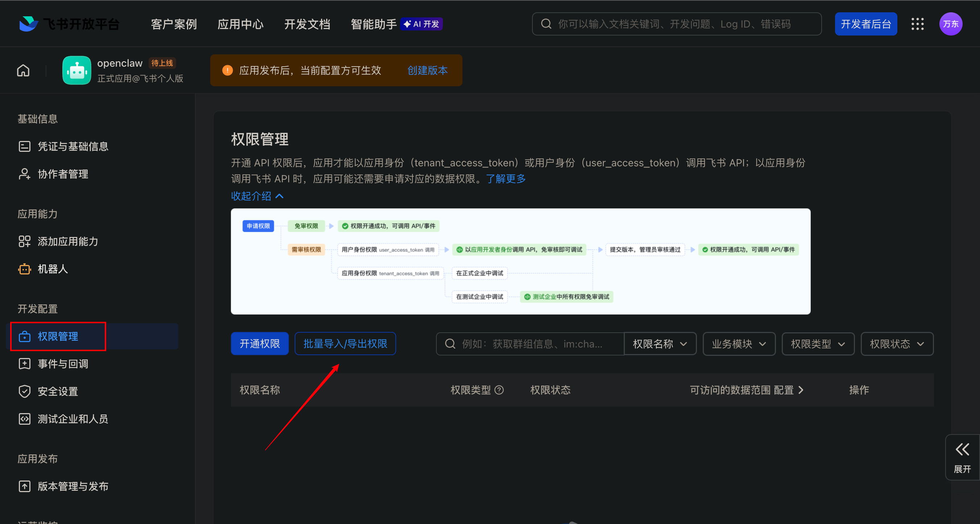Go to 凭证与基础信息 in the sidebar
Image resolution: width=980 pixels, height=524 pixels.
72,146
